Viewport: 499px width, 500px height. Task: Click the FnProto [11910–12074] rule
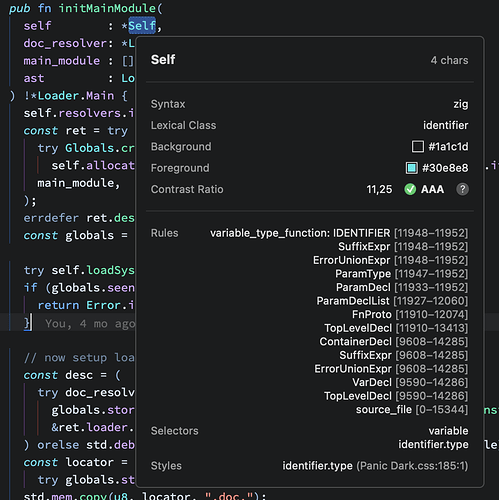tap(410, 314)
